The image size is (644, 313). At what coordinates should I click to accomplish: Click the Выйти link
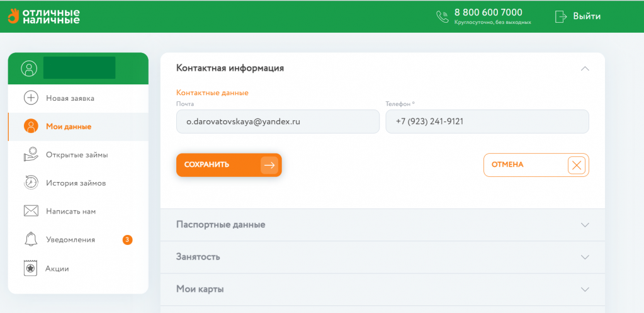587,16
